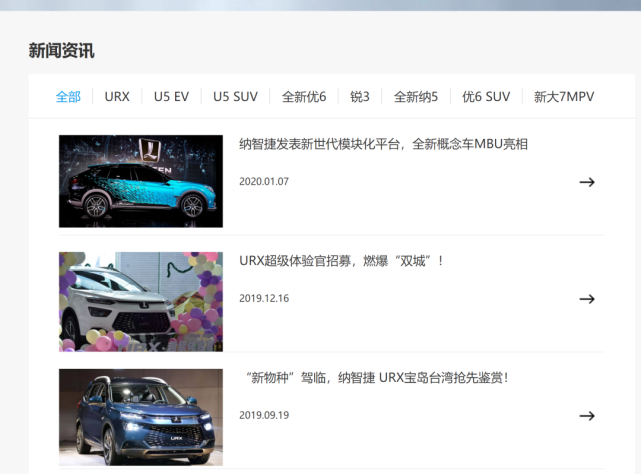Open the MBU concept car thumbnail

(141, 181)
